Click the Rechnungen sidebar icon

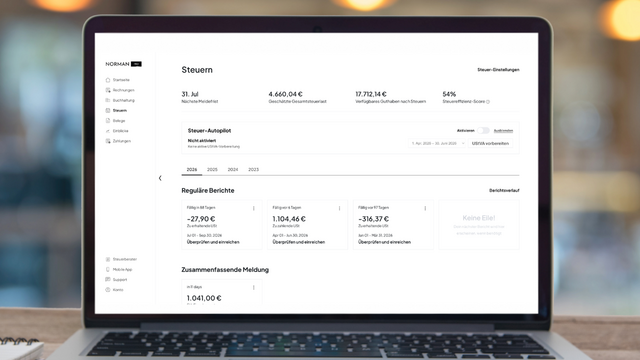point(108,90)
